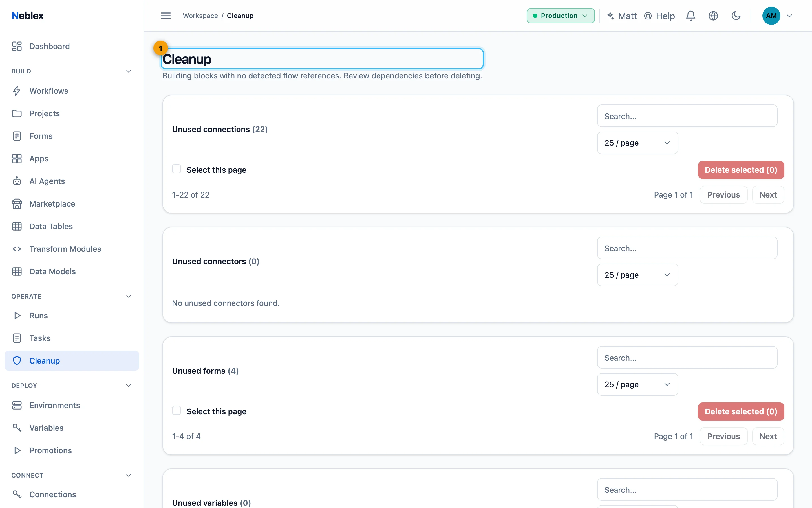The height and width of the screenshot is (508, 812).
Task: Click the Marketplace storefront icon
Action: click(x=17, y=204)
